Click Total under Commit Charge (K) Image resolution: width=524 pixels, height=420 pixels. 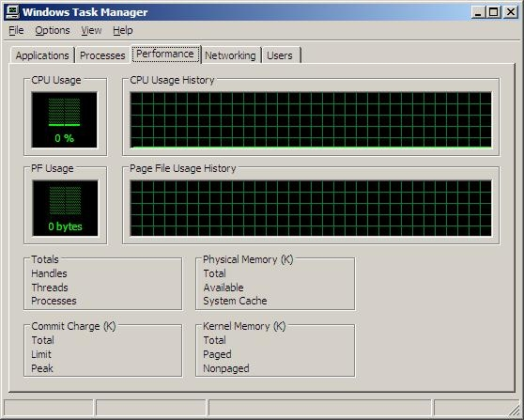point(42,340)
